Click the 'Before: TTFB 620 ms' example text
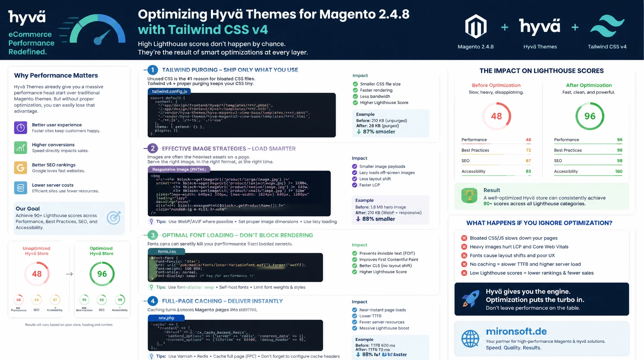The width and height of the screenshot is (644, 360). click(375, 345)
